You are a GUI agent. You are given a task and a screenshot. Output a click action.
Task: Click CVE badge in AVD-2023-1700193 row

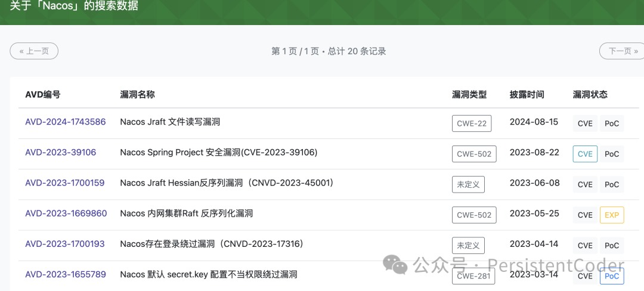585,246
